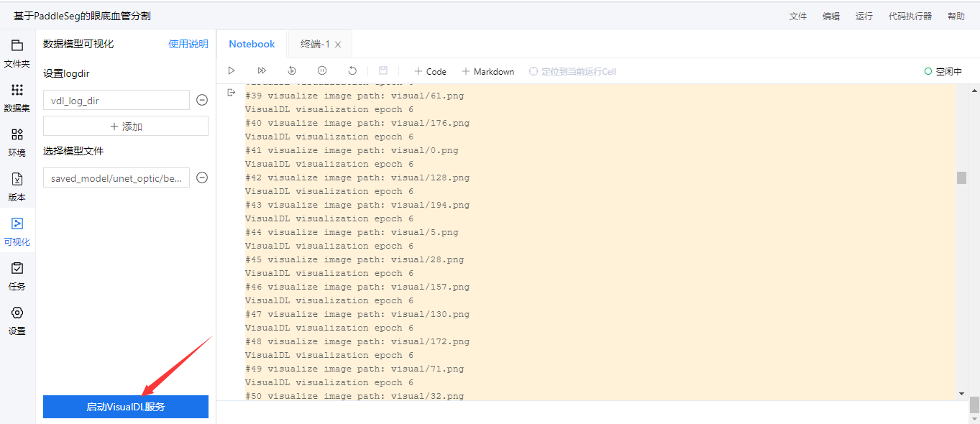Click output line visual/71.png

click(354, 369)
